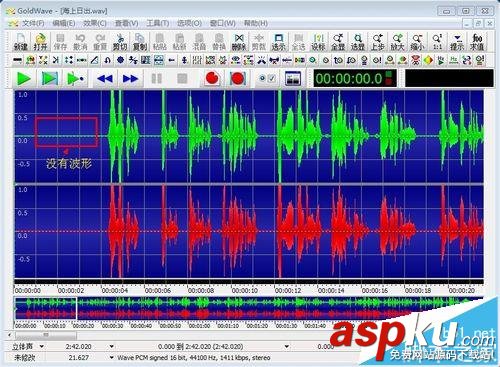Click the 复制 (Copy) toolbar icon
Image resolution: width=500 pixels, height=367 pixels.
click(140, 42)
